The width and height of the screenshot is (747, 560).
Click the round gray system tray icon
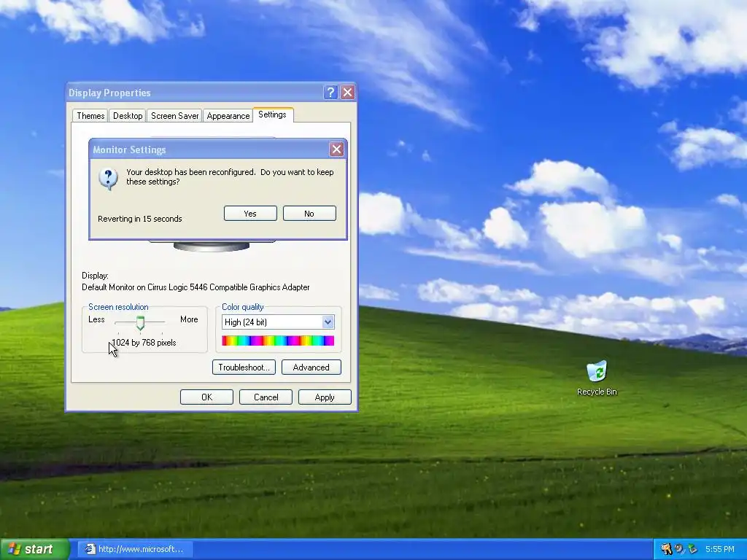679,549
